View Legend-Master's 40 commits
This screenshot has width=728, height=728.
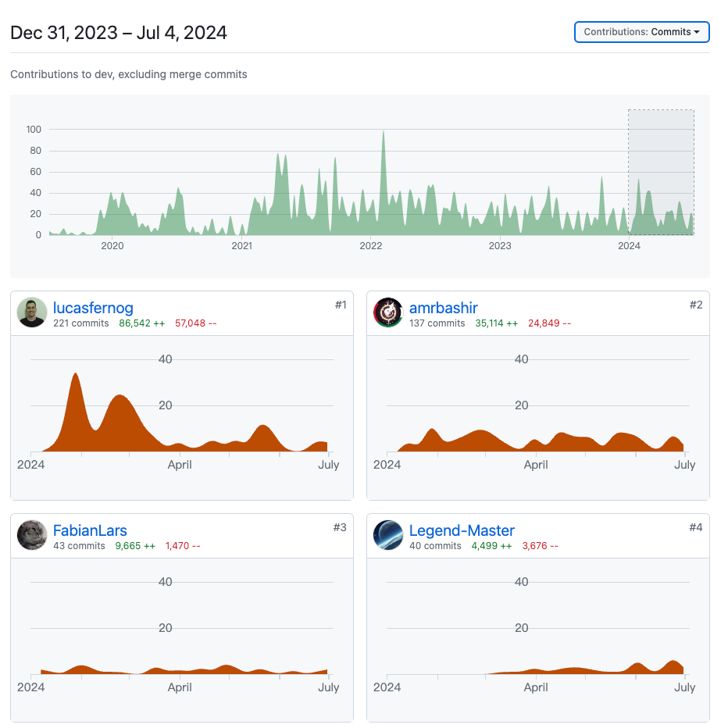(434, 546)
